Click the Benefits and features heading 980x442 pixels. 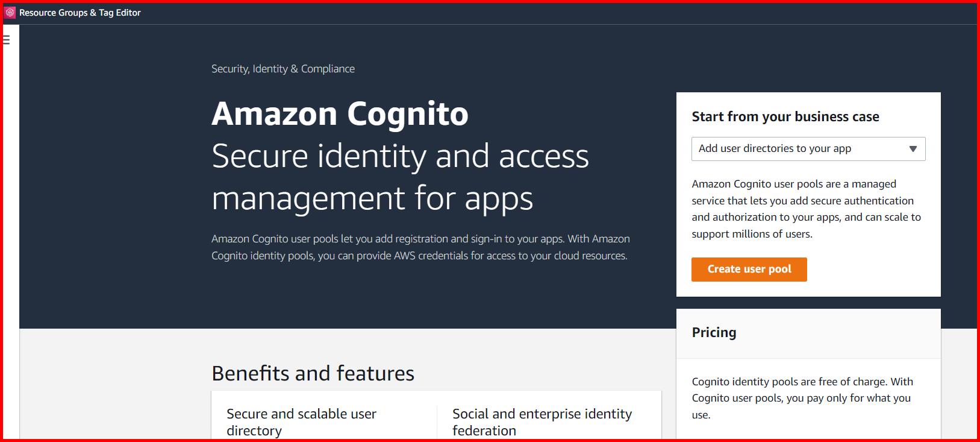tap(312, 373)
